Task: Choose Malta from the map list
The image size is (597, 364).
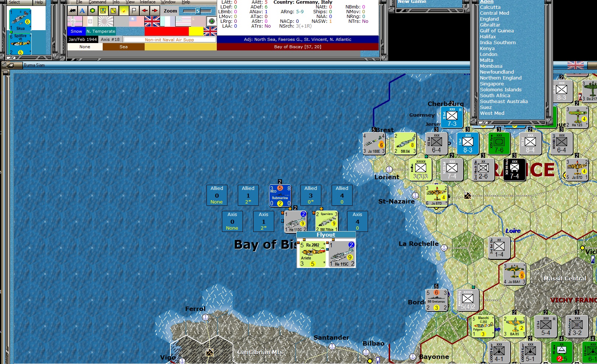Action: pos(486,60)
